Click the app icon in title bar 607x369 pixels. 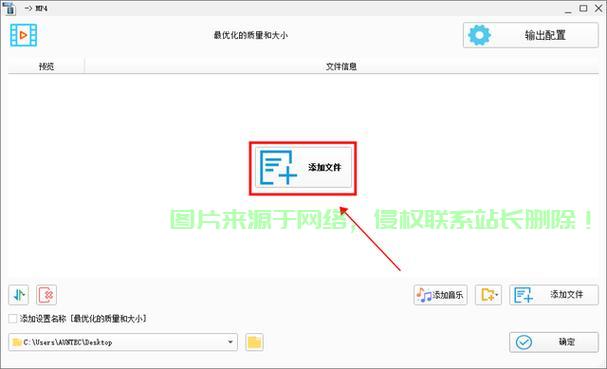pos(9,8)
